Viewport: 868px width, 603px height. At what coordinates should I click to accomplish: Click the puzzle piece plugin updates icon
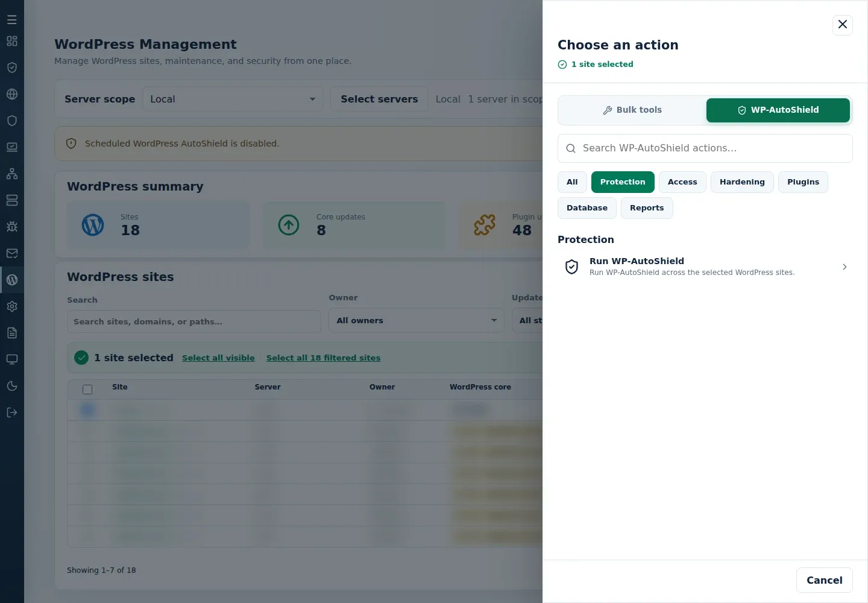[x=485, y=225]
